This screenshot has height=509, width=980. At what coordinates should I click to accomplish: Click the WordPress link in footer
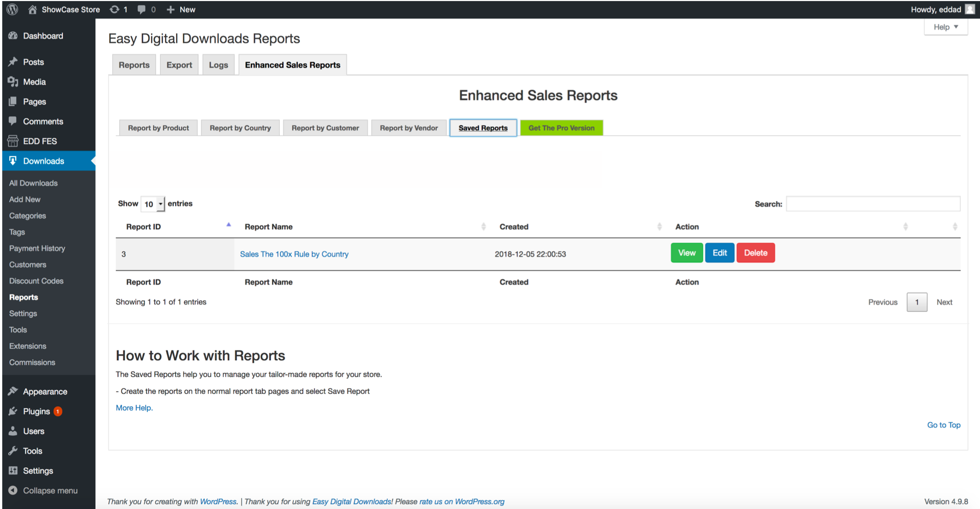(x=218, y=501)
